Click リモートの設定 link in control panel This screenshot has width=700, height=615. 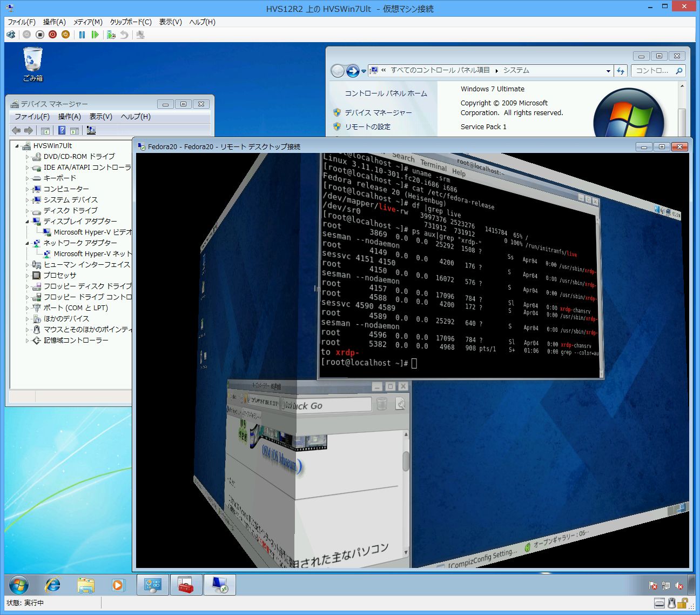367,126
